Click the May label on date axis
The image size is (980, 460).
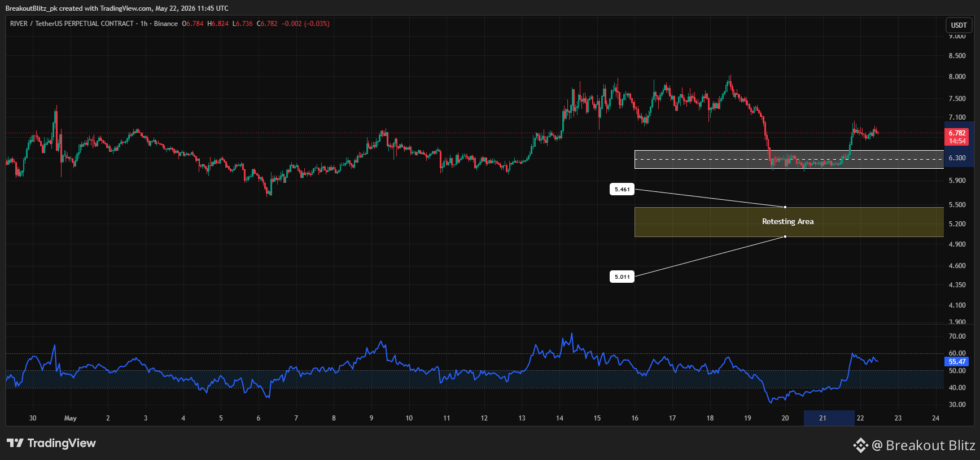[x=71, y=418]
